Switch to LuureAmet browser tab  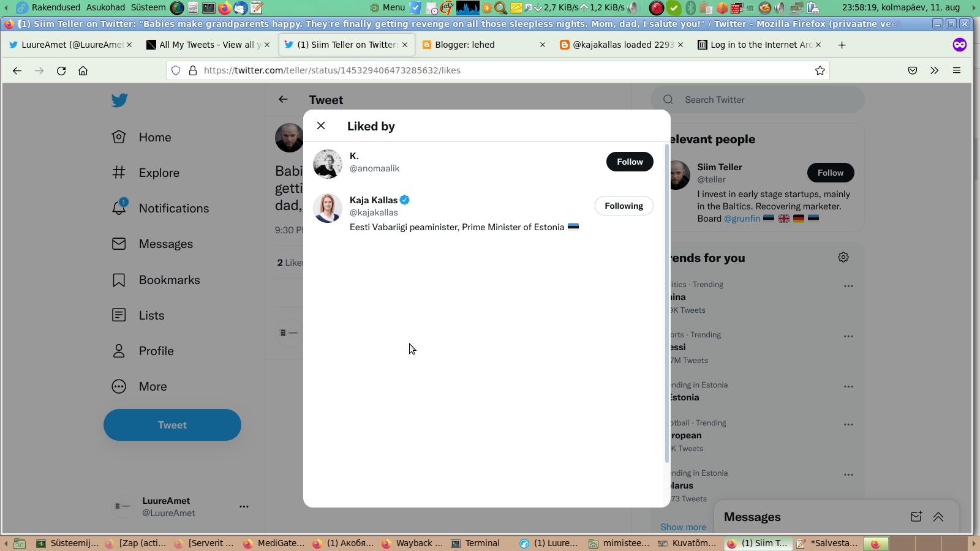click(70, 45)
